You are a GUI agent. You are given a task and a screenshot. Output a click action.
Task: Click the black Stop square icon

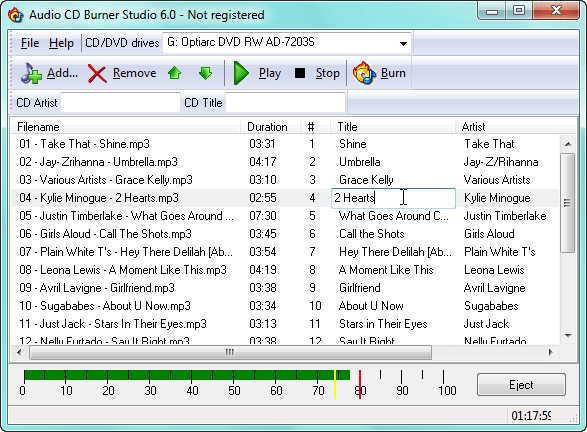click(x=300, y=73)
